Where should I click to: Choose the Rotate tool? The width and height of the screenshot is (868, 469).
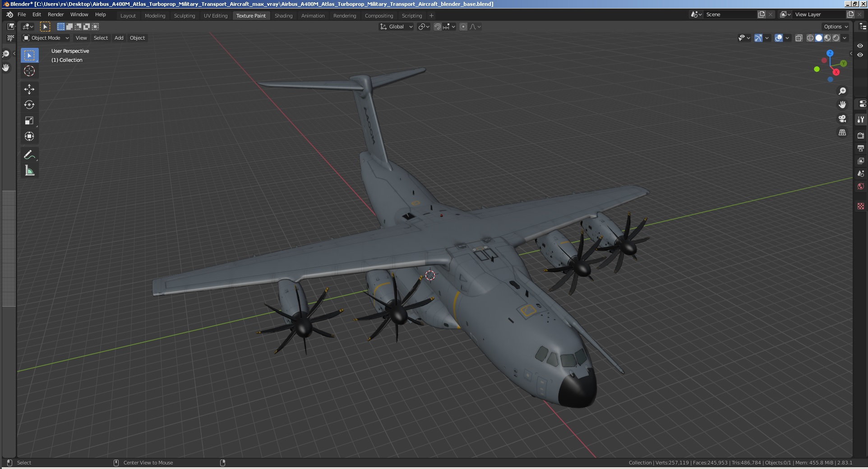pos(29,105)
